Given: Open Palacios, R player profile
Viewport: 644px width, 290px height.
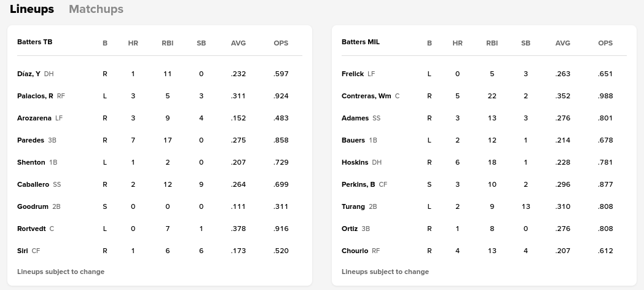Looking at the screenshot, I should (x=35, y=96).
